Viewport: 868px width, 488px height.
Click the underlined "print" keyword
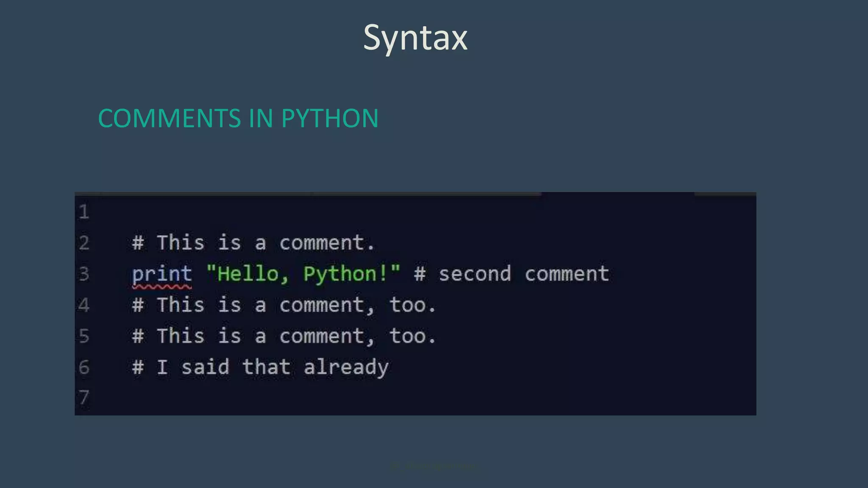[x=162, y=274]
